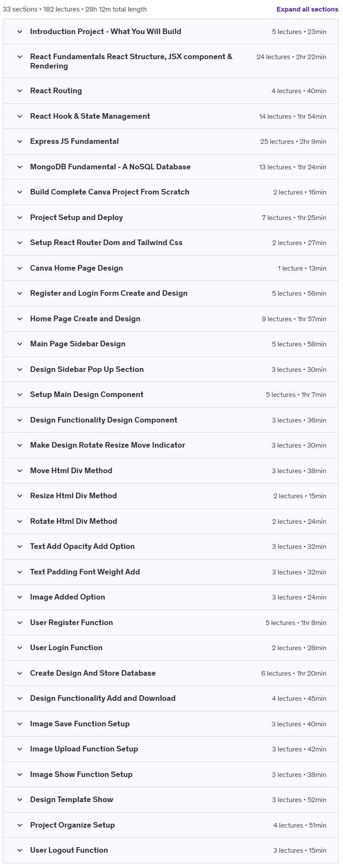Select React Hook & State Management section title
The image size is (343, 868).
(90, 116)
